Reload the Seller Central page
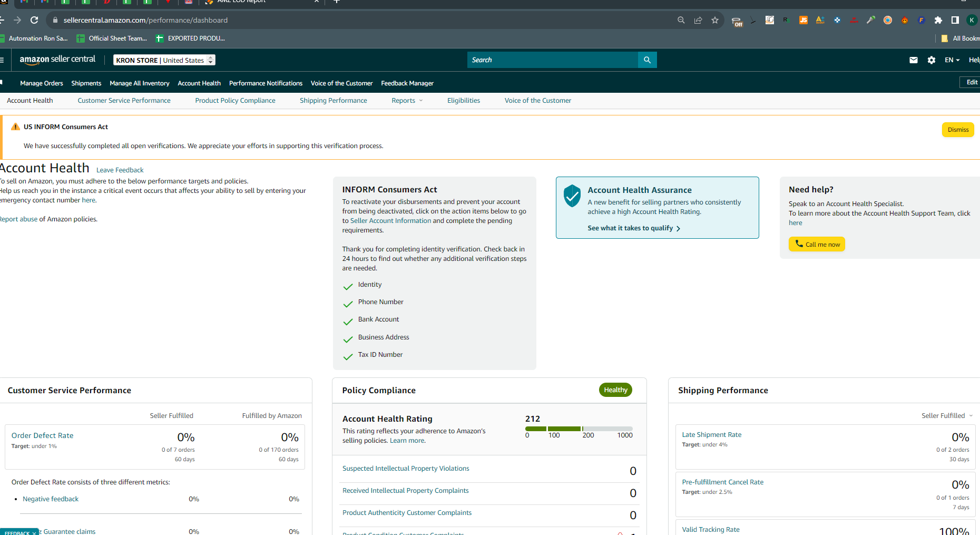The height and width of the screenshot is (535, 980). 34,20
